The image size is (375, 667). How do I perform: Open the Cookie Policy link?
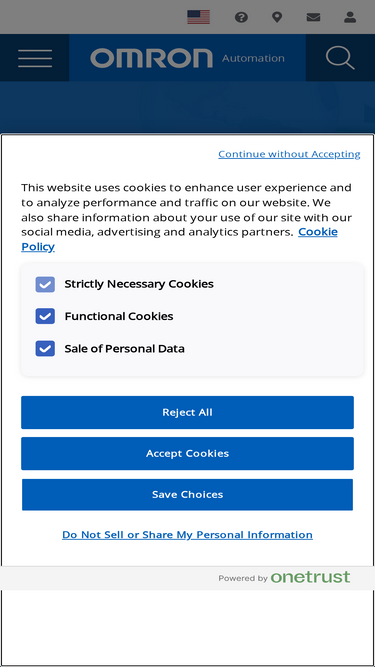click(179, 239)
